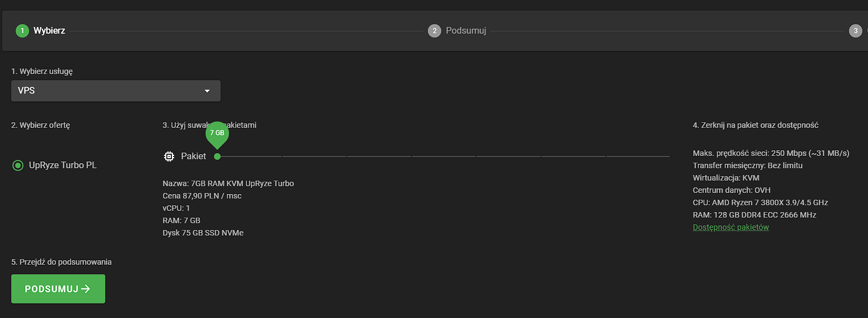Click the middle of the package slider track

click(x=444, y=156)
